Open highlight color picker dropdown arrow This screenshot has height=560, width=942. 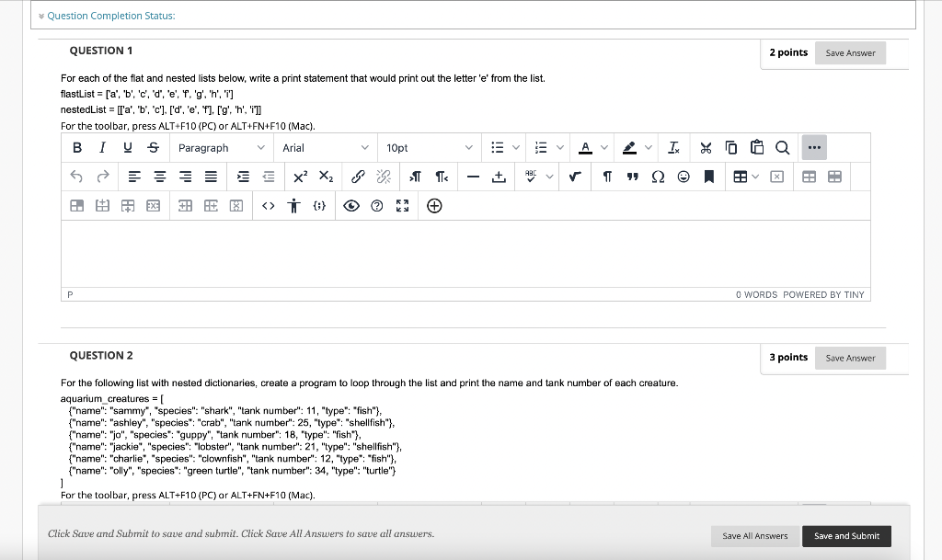pos(649,148)
